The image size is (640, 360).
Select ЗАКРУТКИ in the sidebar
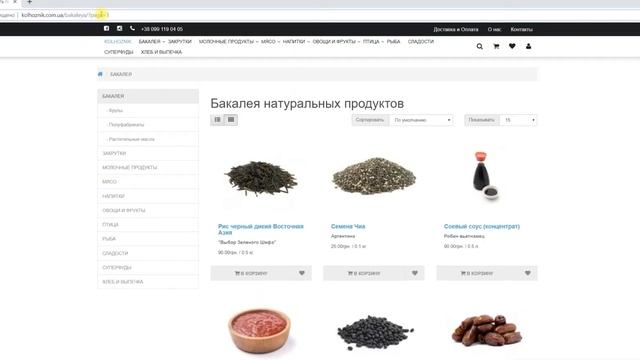click(148, 153)
